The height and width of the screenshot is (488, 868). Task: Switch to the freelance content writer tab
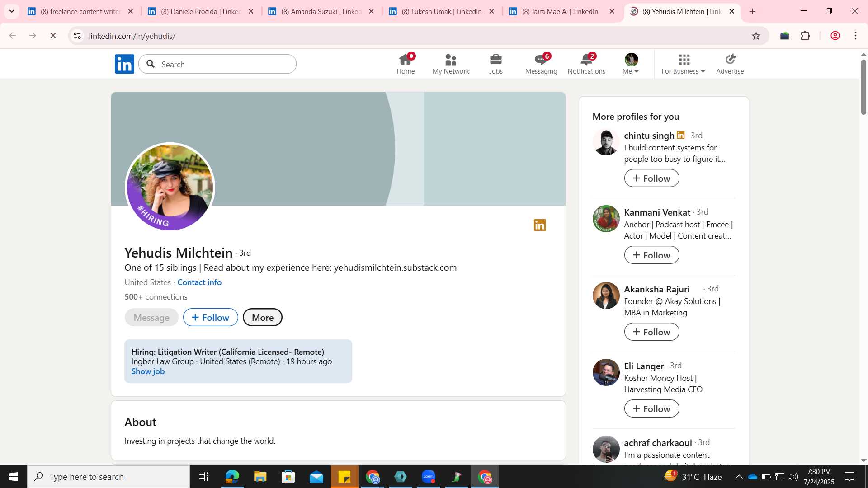(80, 11)
